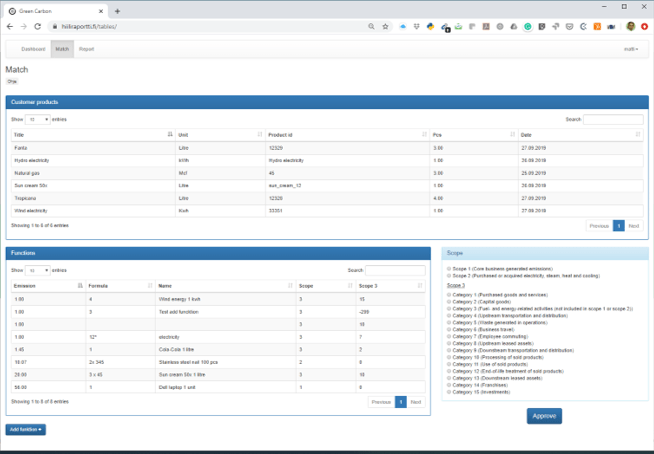
Task: Select page 1 in Functions pagination
Action: 400,402
